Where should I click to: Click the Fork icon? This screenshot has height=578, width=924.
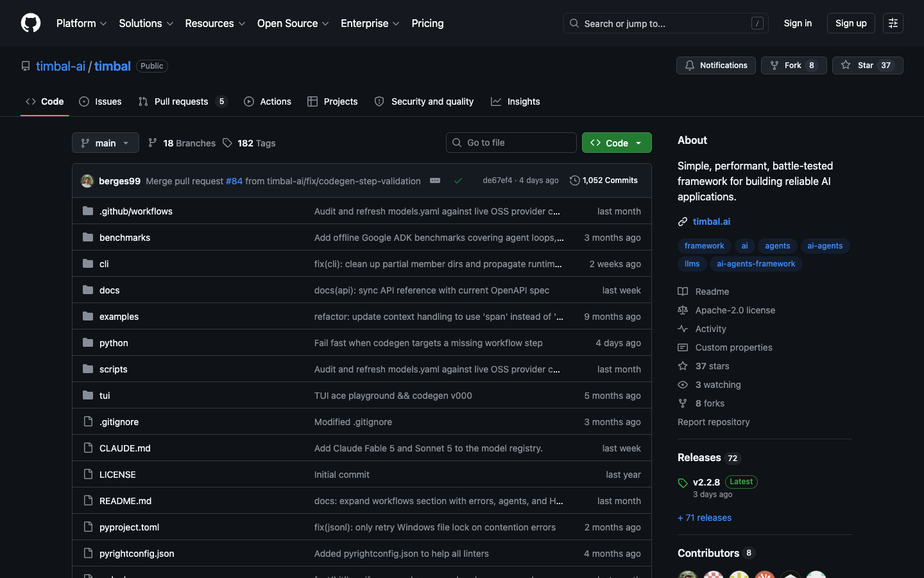point(774,66)
